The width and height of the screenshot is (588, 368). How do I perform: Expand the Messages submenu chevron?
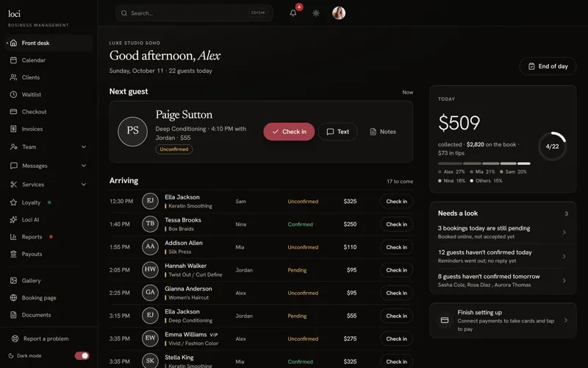pos(84,166)
